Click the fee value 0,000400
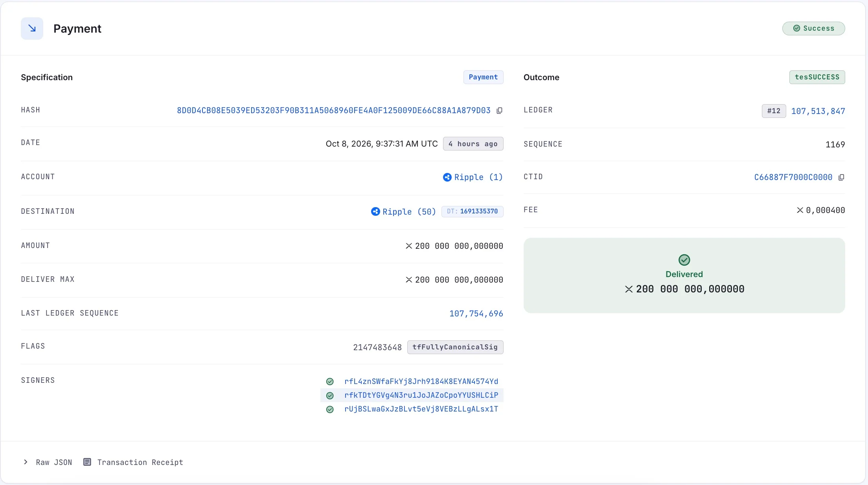 tap(825, 210)
